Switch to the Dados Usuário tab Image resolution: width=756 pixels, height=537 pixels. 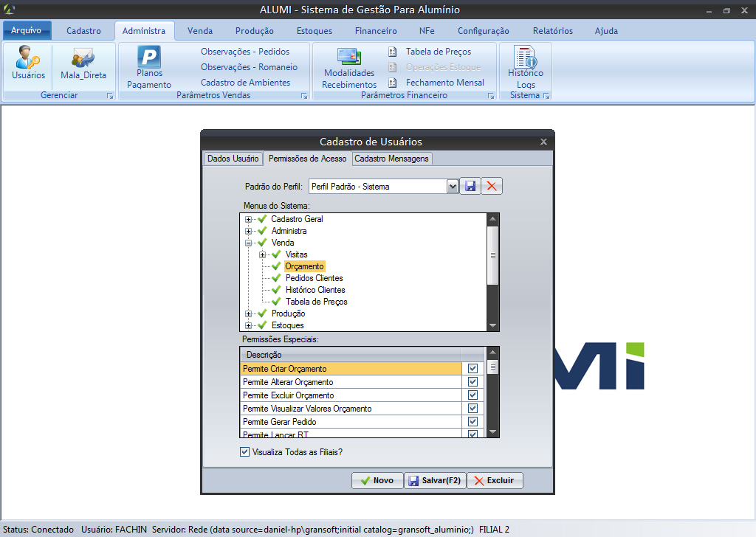[233, 159]
